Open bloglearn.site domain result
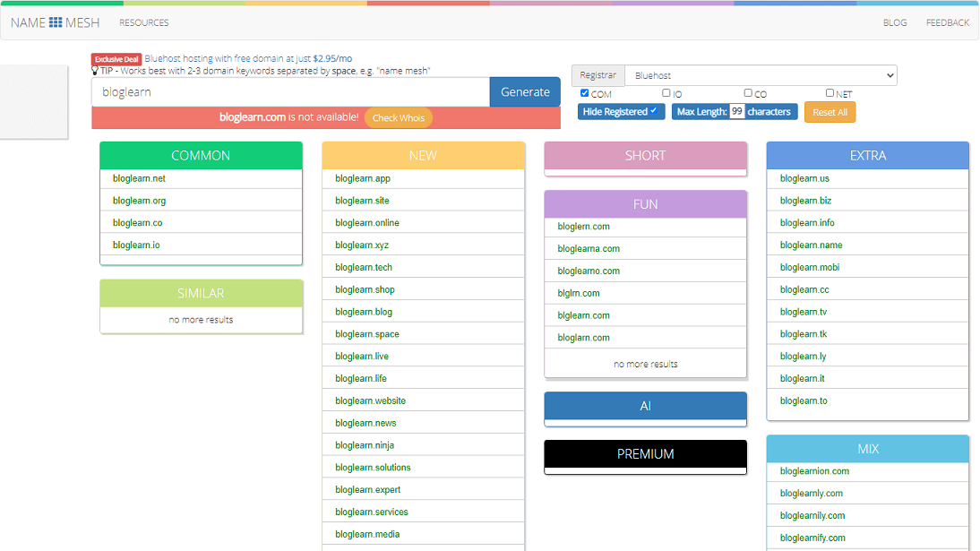 [x=362, y=201]
